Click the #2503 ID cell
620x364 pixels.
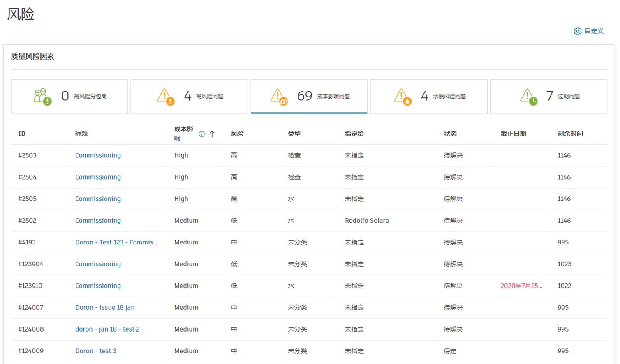point(27,155)
